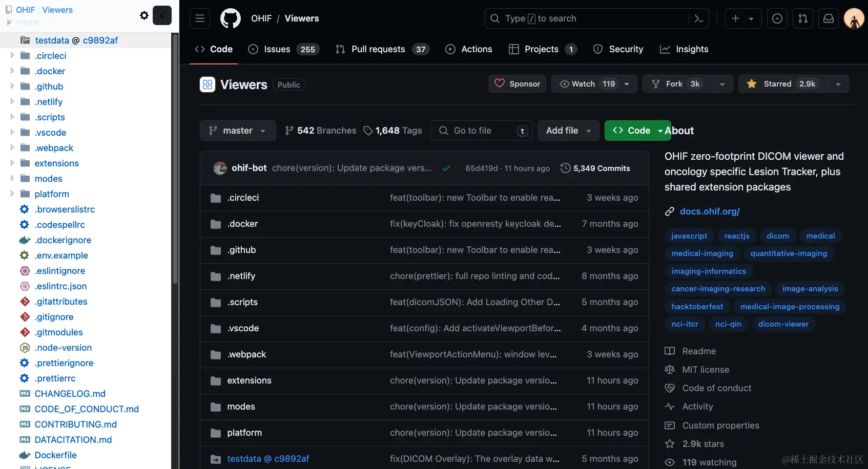
Task: Fork the Viewers repository
Action: [677, 84]
